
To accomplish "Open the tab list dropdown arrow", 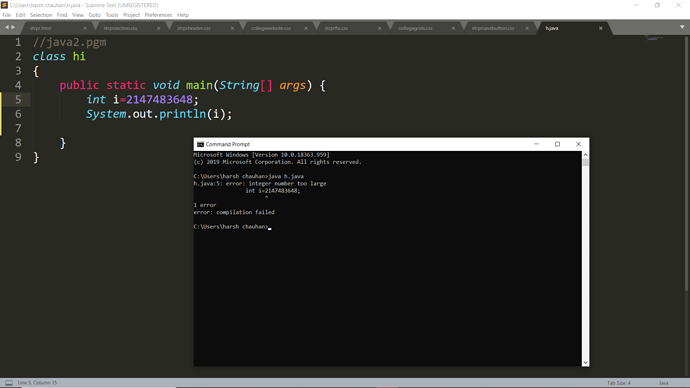I will 682,27.
